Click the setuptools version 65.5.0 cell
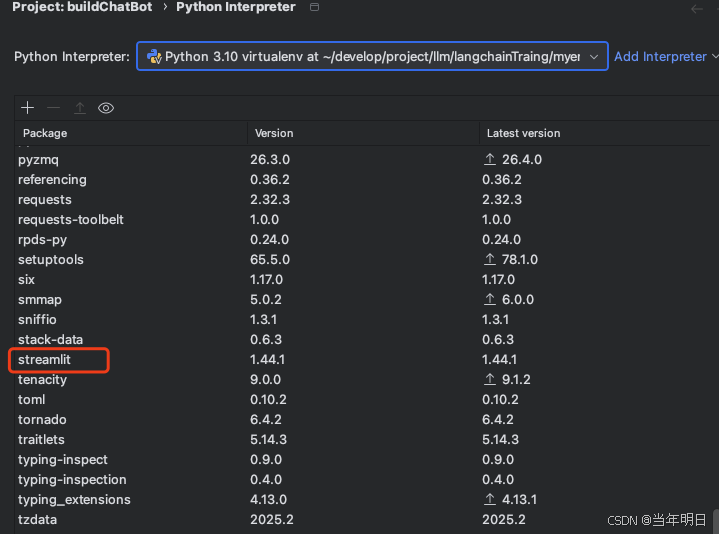Screen dimensions: 719x534 [270, 259]
